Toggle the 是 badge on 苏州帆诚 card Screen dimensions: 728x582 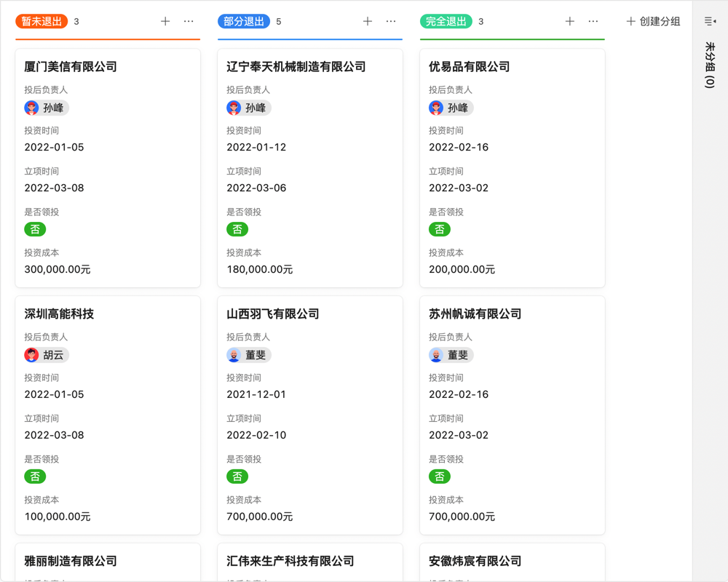pos(440,477)
